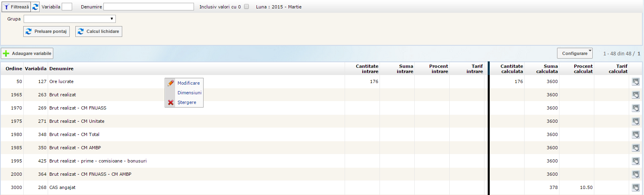Open row actions icon for Ore lucrate

tap(636, 81)
